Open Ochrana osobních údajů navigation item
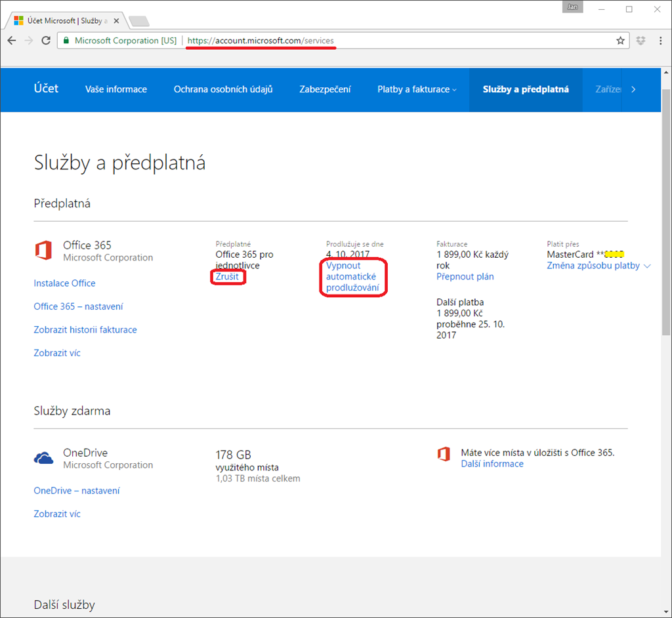The height and width of the screenshot is (618, 672). click(223, 89)
